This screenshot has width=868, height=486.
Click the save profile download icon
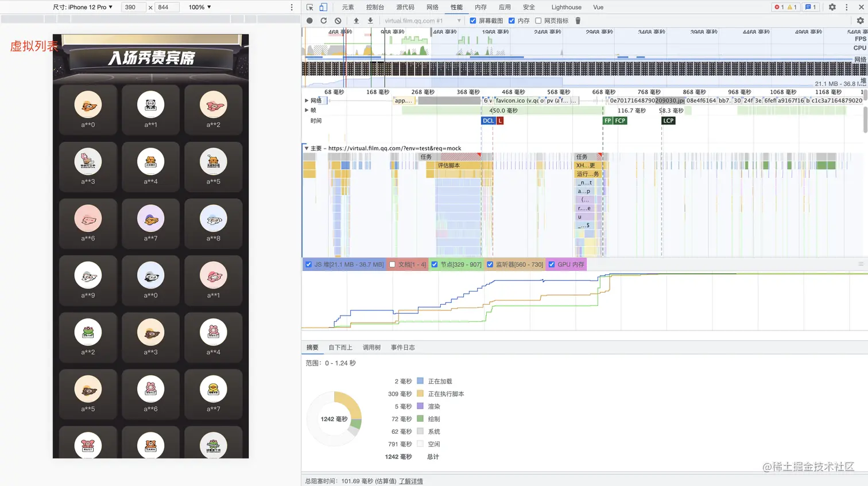[370, 21]
